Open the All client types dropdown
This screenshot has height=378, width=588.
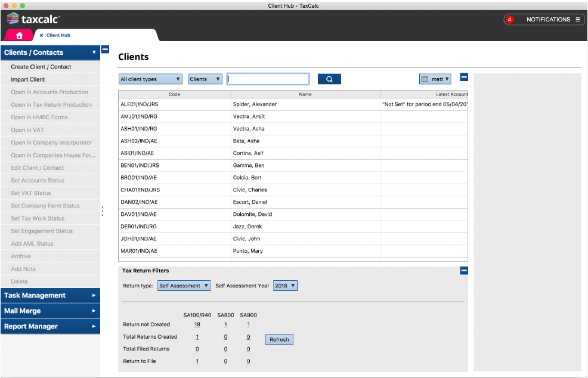tap(150, 79)
